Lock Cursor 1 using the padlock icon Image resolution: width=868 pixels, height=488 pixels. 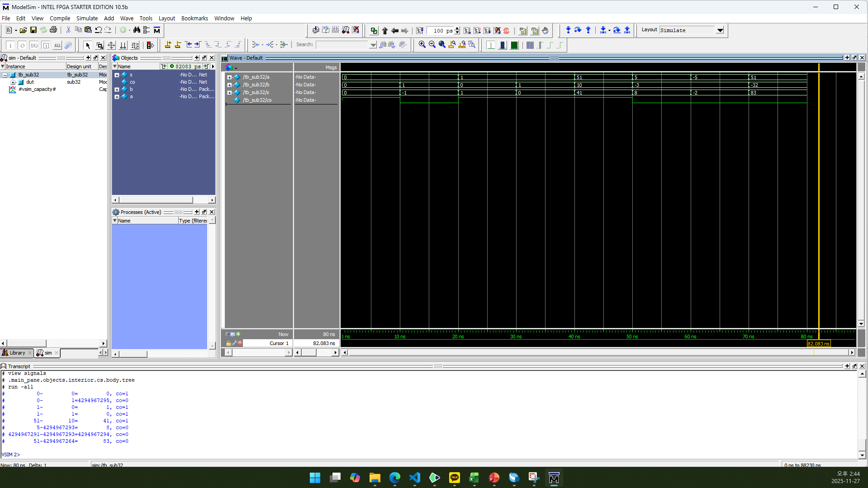coord(229,343)
